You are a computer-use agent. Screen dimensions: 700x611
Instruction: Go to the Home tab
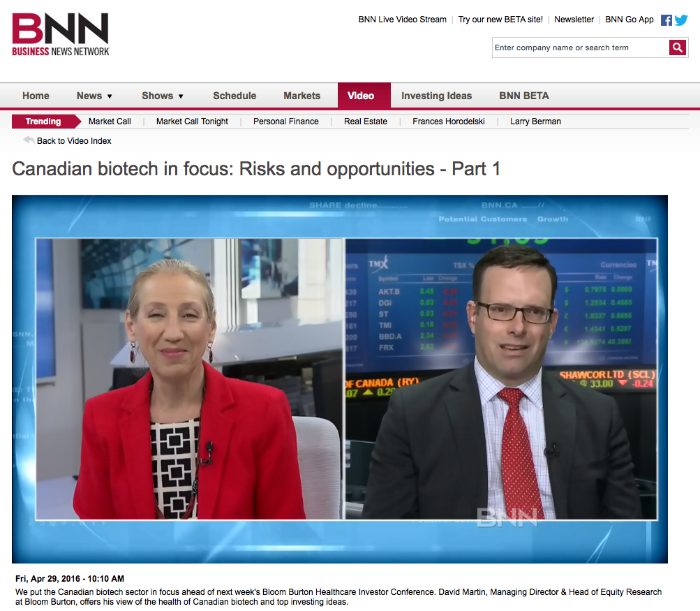[36, 96]
